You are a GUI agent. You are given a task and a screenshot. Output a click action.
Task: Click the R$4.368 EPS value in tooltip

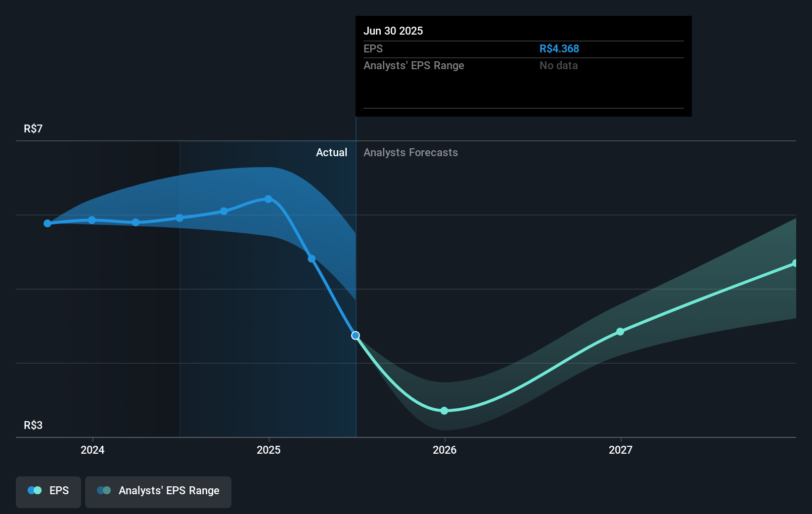coord(559,48)
